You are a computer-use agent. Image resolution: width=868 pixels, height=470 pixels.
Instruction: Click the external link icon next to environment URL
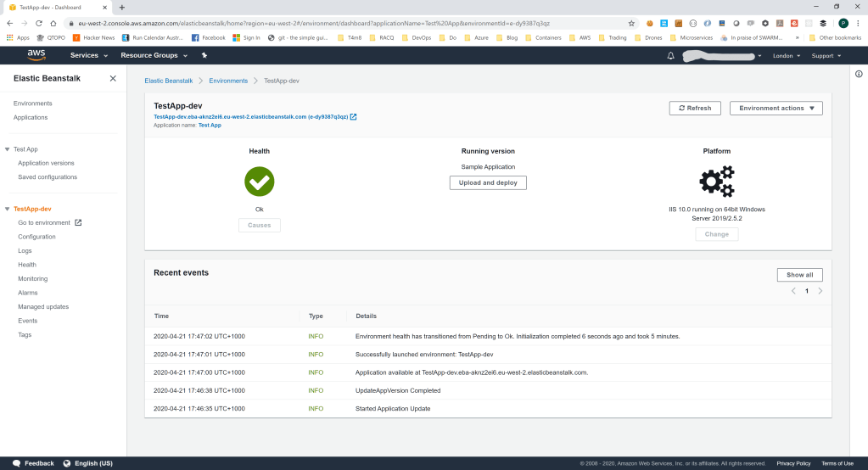pyautogui.click(x=353, y=117)
